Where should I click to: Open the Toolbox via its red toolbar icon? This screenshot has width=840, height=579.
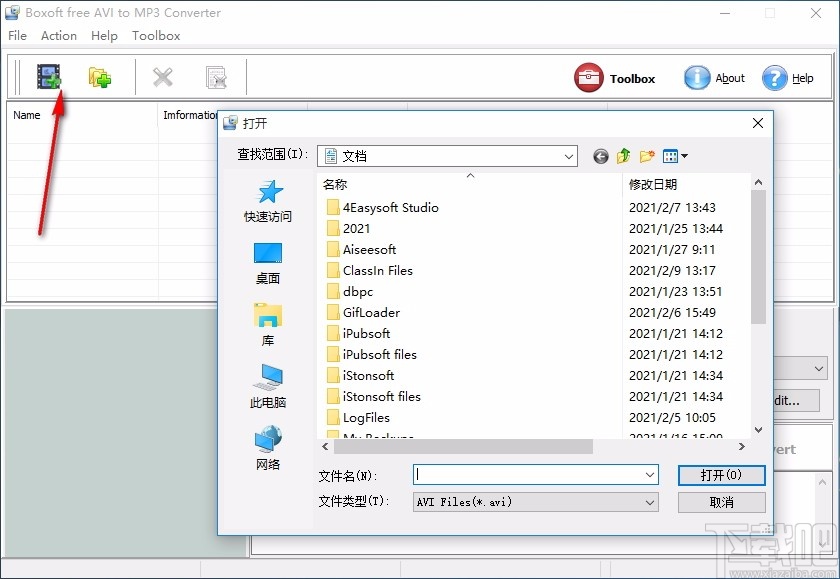pyautogui.click(x=589, y=77)
